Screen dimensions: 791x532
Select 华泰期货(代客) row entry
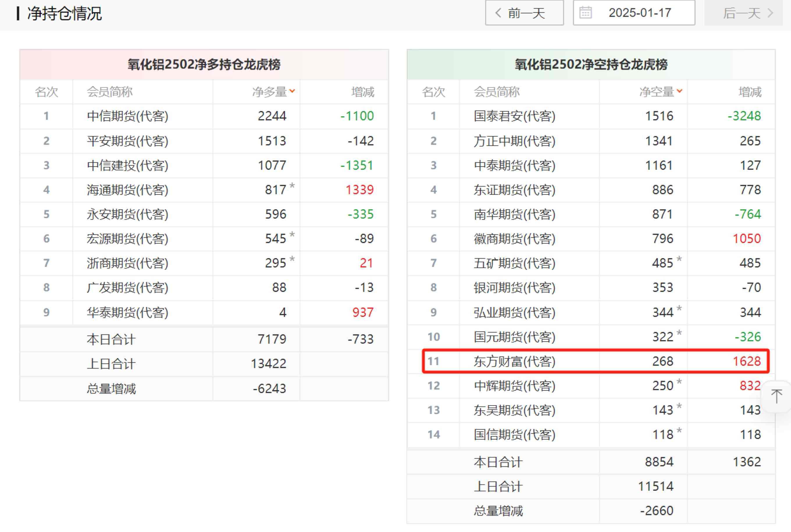pyautogui.click(x=128, y=312)
